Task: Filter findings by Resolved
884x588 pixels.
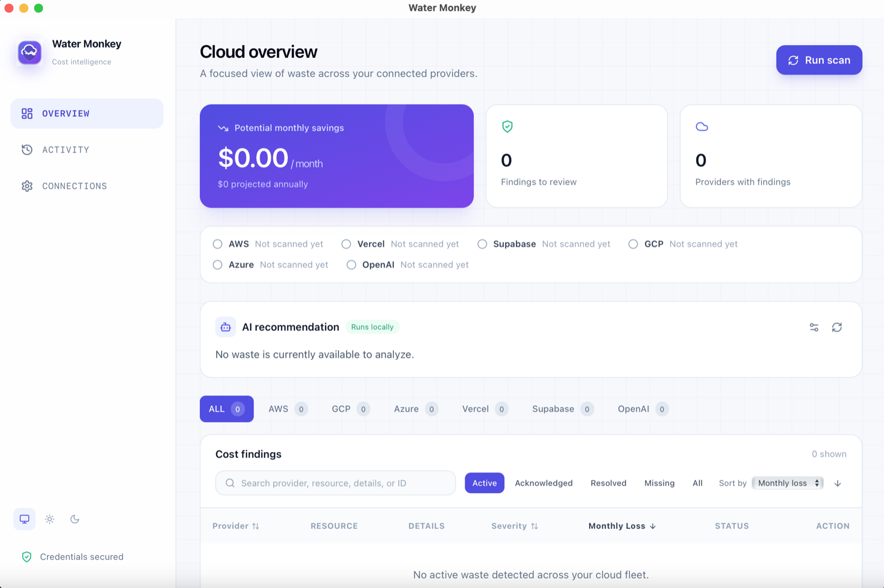Action: tap(608, 483)
